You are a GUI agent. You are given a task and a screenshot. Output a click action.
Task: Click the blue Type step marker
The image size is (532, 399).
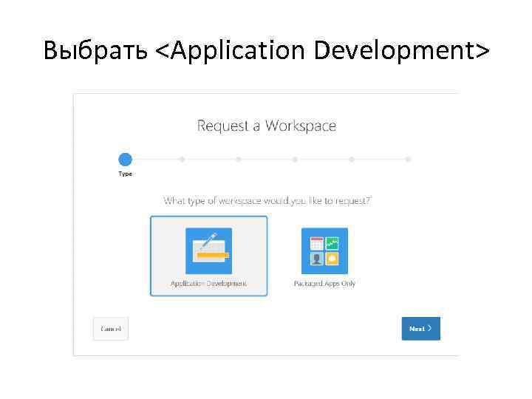pos(125,160)
